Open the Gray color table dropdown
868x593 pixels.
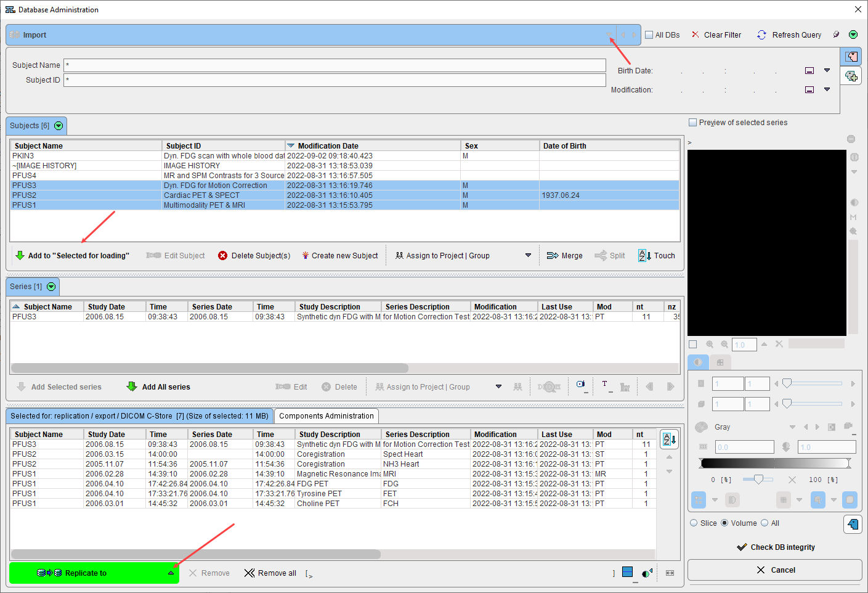pos(792,427)
